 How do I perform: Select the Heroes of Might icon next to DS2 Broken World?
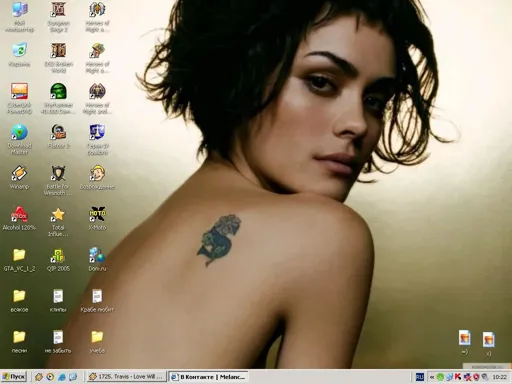(97, 58)
